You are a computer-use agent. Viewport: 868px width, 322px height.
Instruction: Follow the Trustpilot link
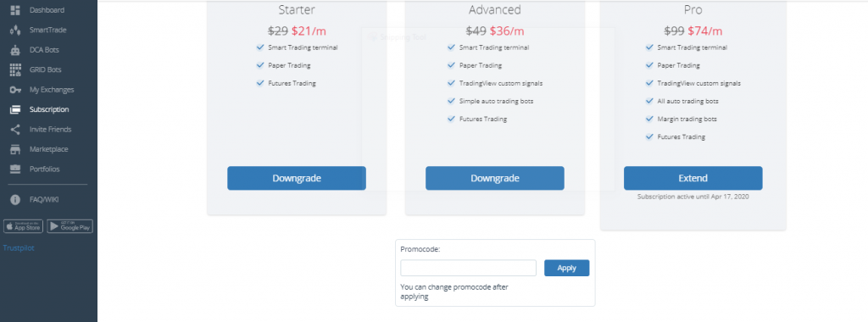pos(19,248)
